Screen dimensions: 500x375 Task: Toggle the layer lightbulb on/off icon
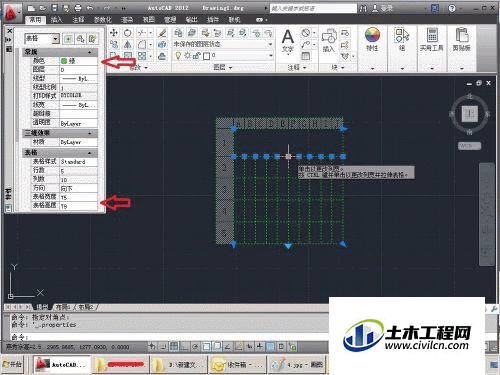point(178,56)
